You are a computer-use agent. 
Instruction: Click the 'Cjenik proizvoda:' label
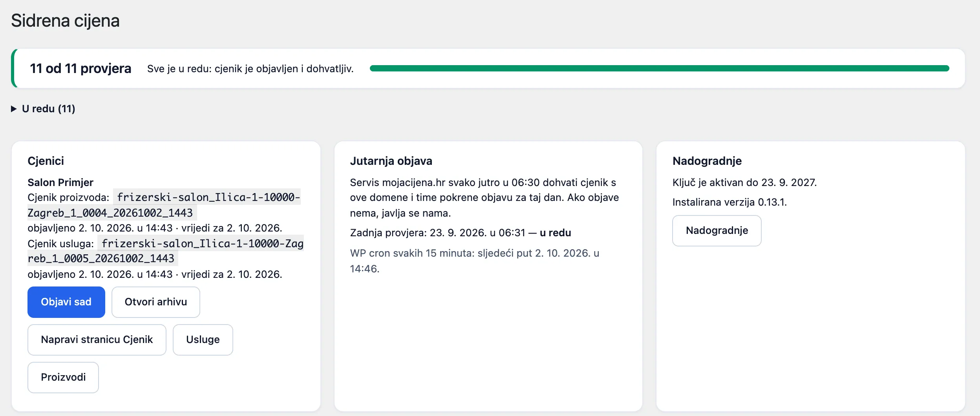[68, 197]
